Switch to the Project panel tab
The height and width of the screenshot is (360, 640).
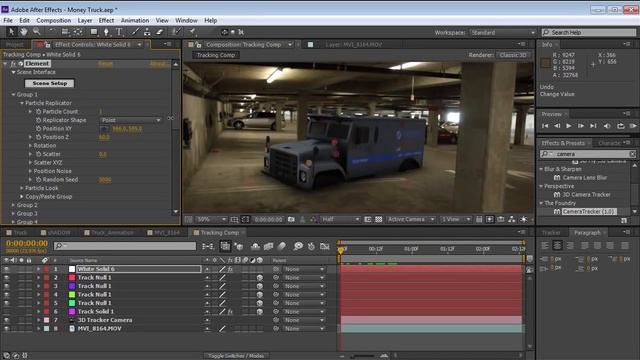pos(15,44)
